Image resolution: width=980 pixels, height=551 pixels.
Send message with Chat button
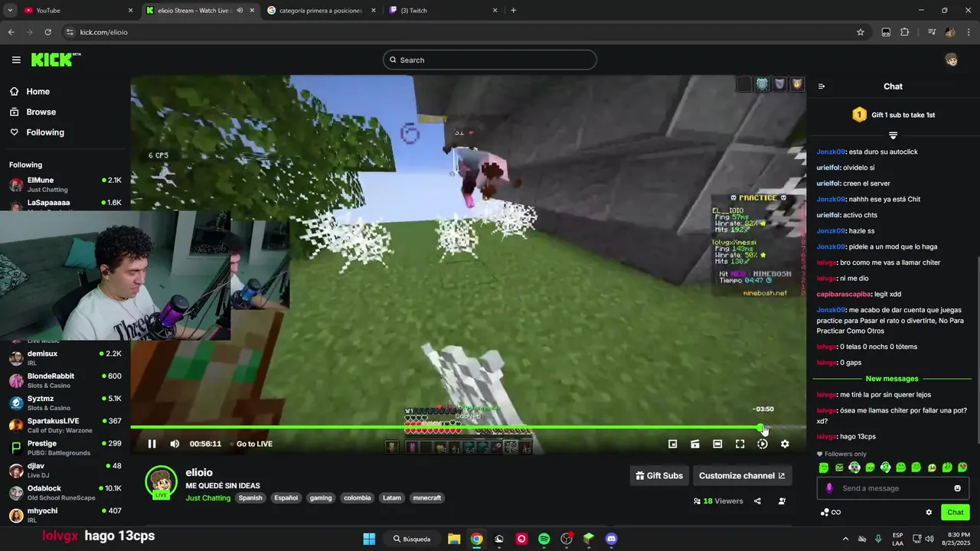coord(955,512)
